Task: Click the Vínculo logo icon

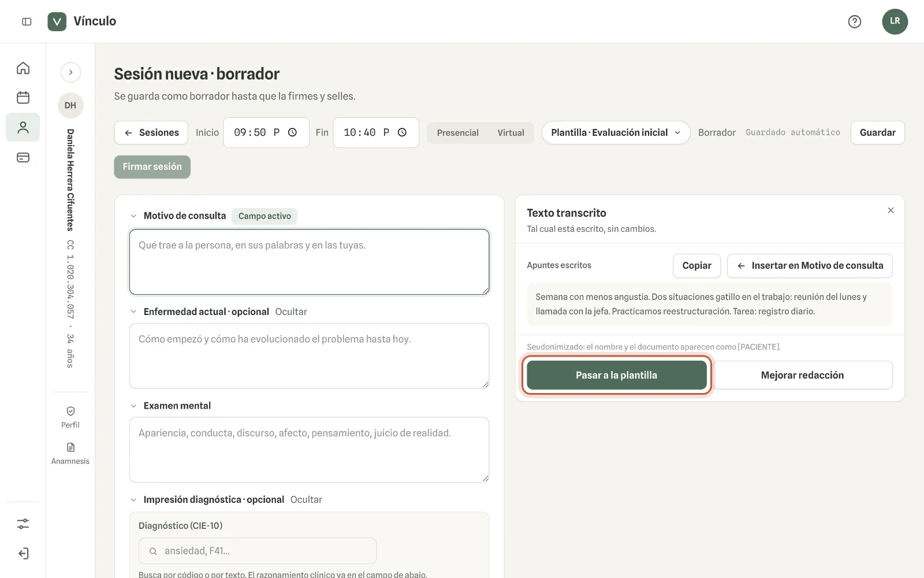Action: (57, 21)
